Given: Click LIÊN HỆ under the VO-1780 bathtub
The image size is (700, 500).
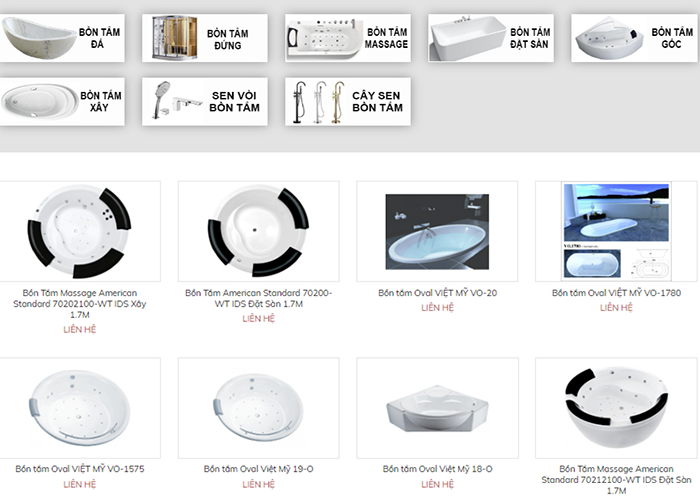Looking at the screenshot, I should [x=616, y=308].
